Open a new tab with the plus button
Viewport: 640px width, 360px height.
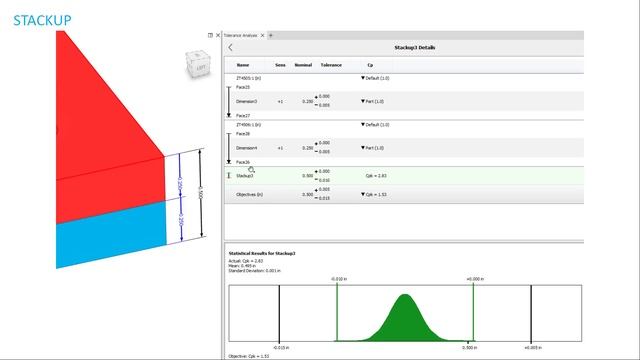click(271, 36)
